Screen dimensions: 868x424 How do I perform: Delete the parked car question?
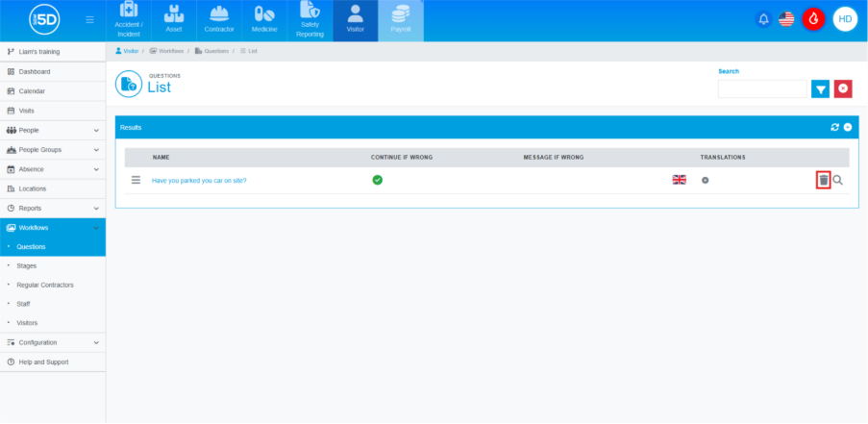823,180
